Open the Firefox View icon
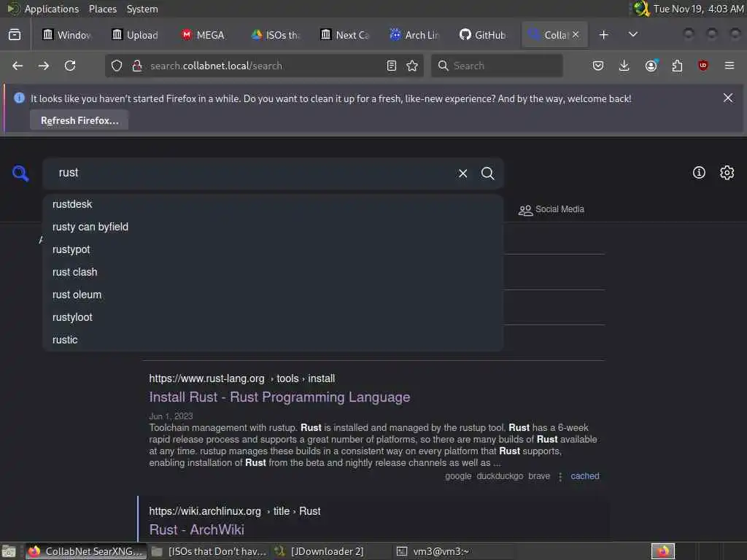Viewport: 747px width, 560px height. click(x=15, y=35)
